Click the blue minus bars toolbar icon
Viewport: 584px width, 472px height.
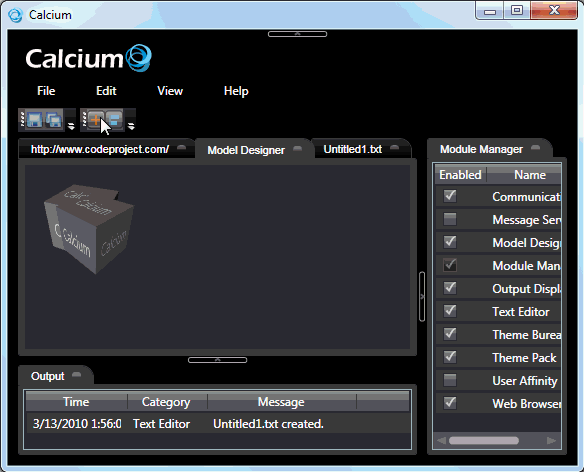pos(115,120)
